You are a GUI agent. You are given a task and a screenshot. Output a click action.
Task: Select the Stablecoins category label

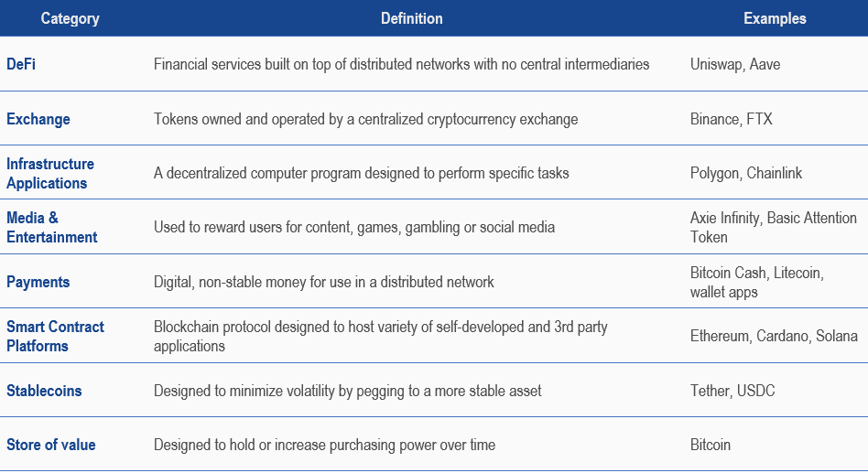(x=44, y=391)
